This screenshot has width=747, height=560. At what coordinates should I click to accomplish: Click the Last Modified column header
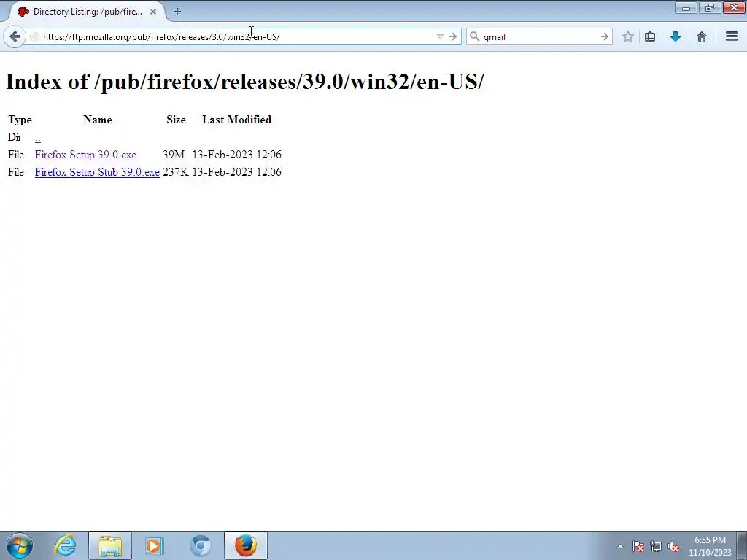[237, 120]
